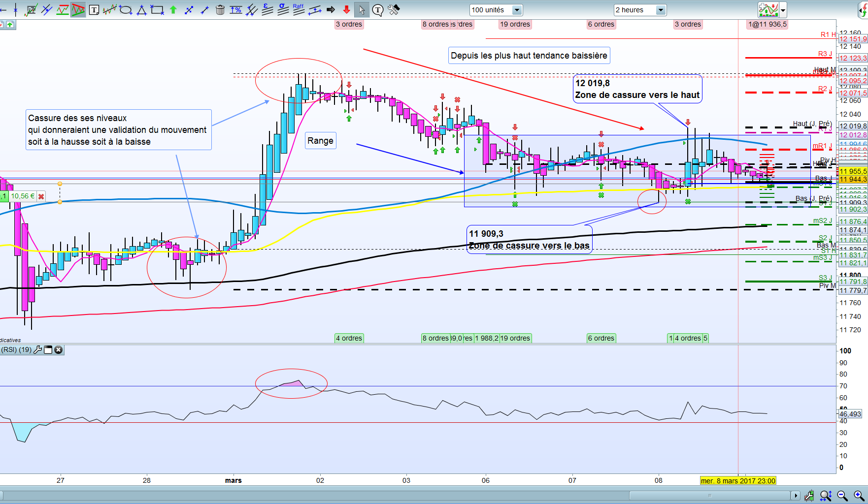Click the chart icon beside the scrollbar arrow

pyautogui.click(x=809, y=496)
